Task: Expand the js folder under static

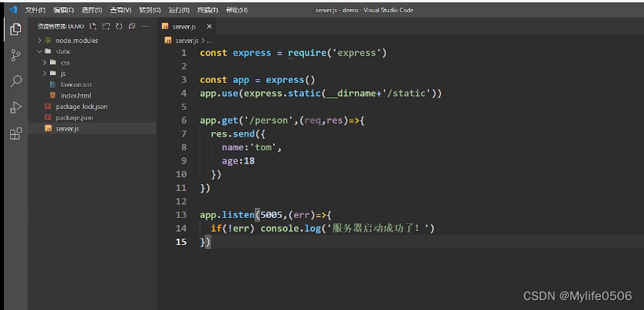Action: [63, 73]
